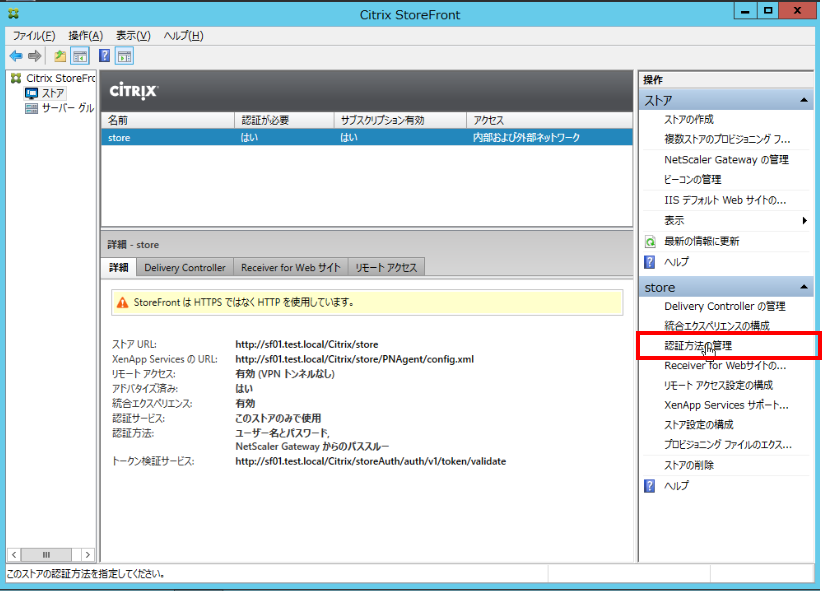This screenshot has width=822, height=591.
Task: Collapse the store actions section arrow
Action: tap(804, 287)
